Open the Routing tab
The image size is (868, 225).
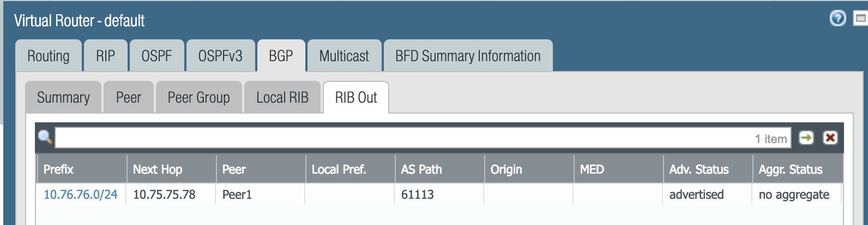pyautogui.click(x=49, y=56)
